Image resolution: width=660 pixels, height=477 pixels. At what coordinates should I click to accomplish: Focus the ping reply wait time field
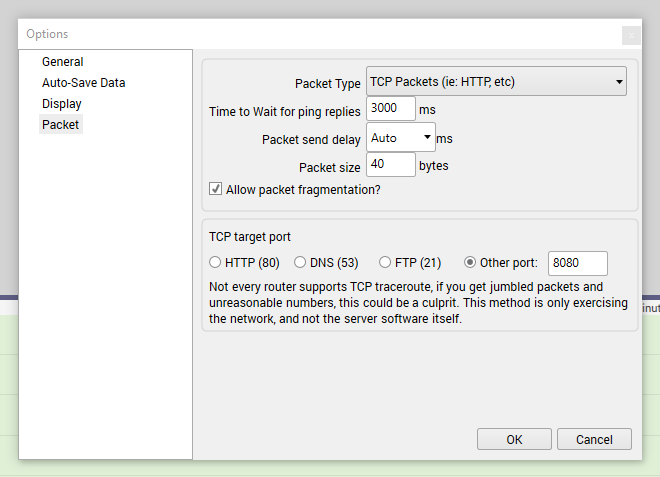coord(391,109)
